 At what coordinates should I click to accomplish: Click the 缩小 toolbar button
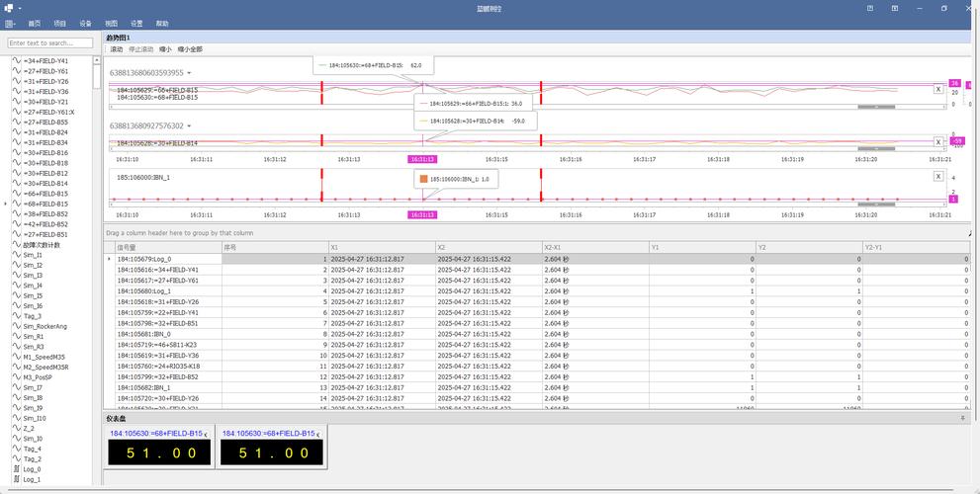165,49
